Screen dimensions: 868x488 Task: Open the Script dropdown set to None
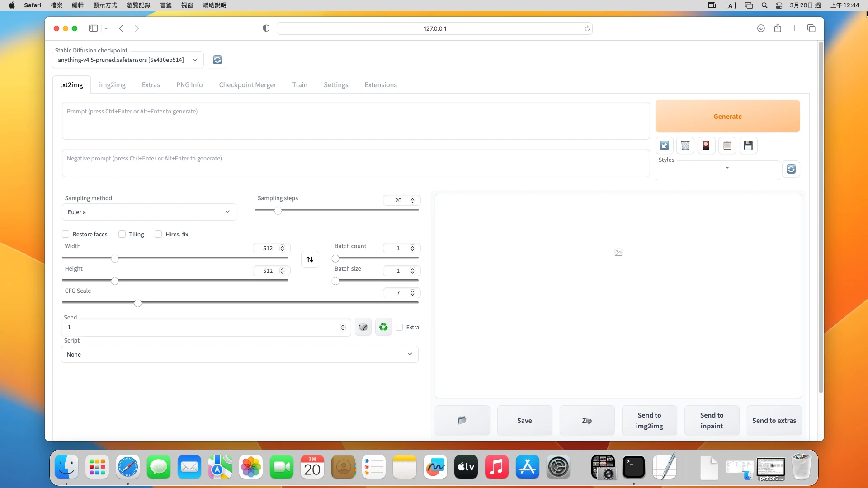(x=240, y=354)
